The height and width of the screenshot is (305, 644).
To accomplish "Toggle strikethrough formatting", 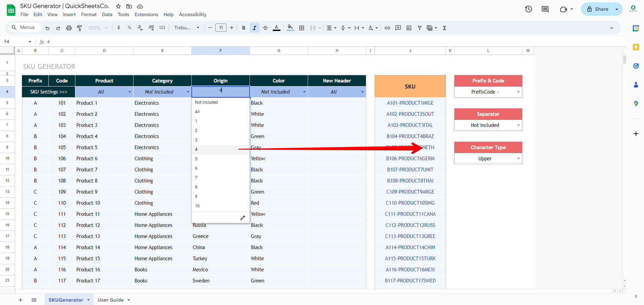I will tap(265, 28).
